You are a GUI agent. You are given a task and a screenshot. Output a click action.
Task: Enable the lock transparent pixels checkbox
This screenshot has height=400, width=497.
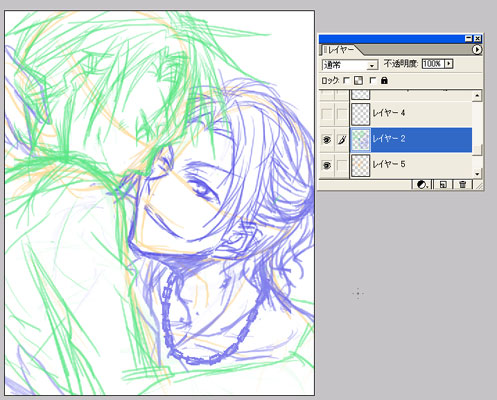pos(346,80)
